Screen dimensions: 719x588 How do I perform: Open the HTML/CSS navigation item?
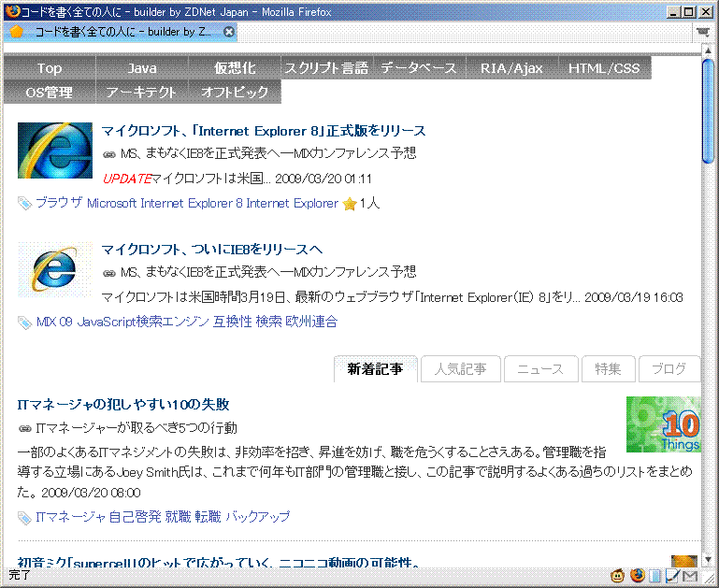(x=605, y=68)
